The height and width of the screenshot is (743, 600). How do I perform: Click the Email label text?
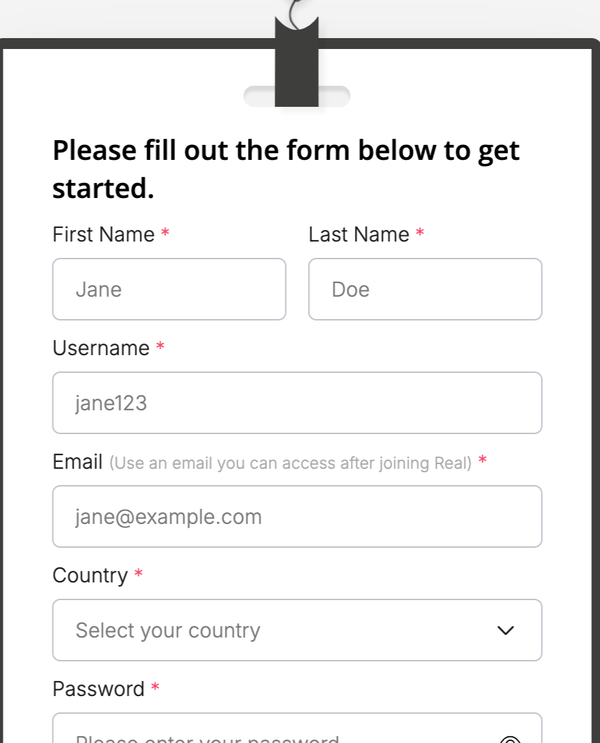[x=77, y=462]
